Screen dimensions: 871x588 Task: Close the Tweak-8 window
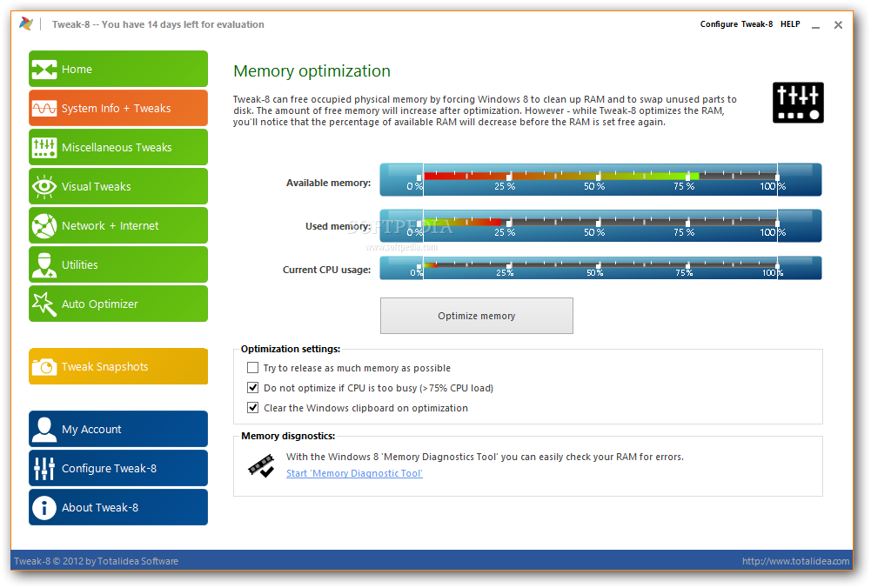pos(838,25)
